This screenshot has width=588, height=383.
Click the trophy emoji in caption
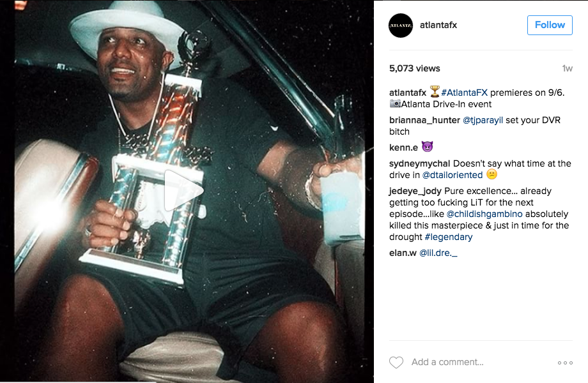(434, 92)
